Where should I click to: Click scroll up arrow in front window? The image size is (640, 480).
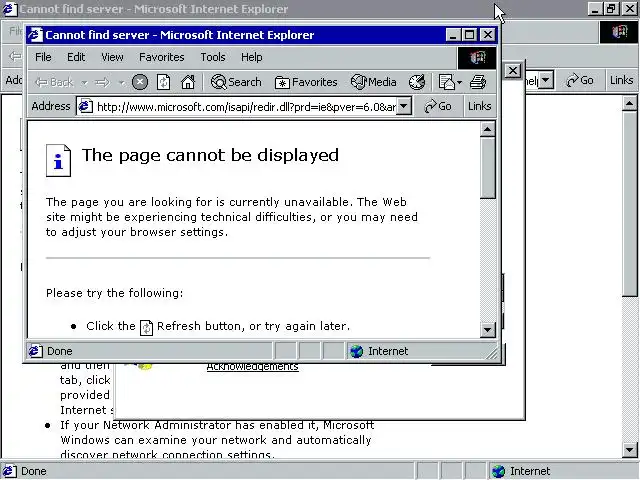487,129
